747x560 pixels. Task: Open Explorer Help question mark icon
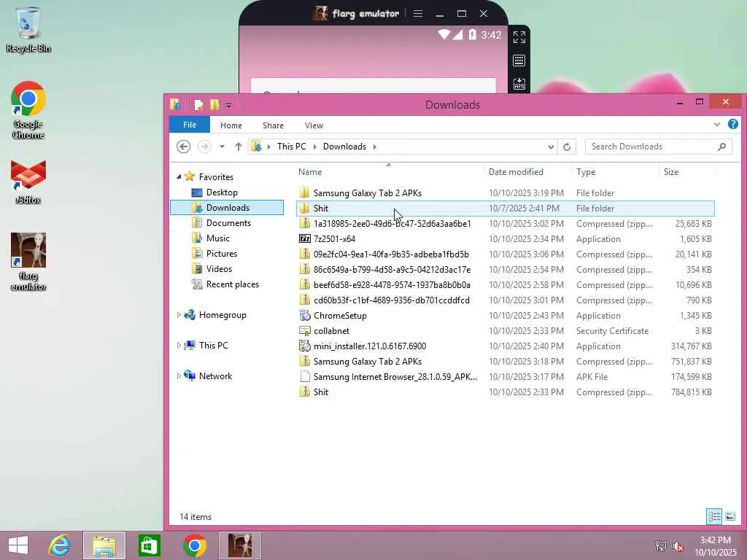(732, 124)
